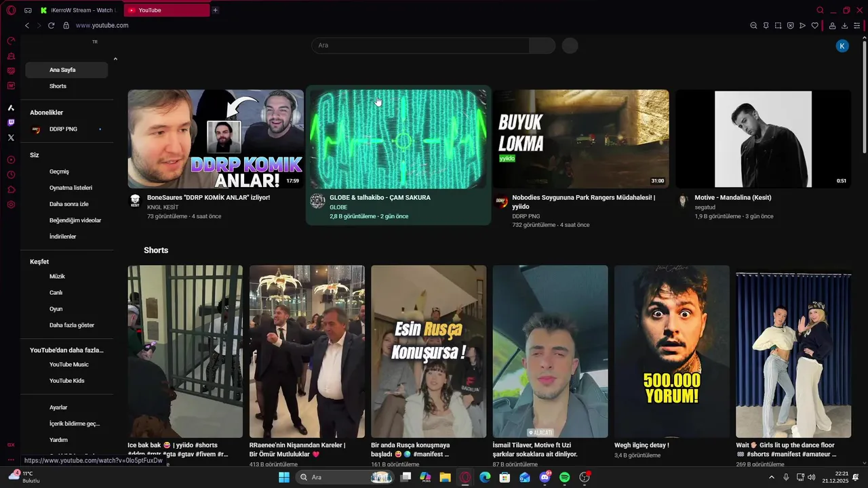
Task: Bookmark page with the heart icon
Action: [814, 26]
